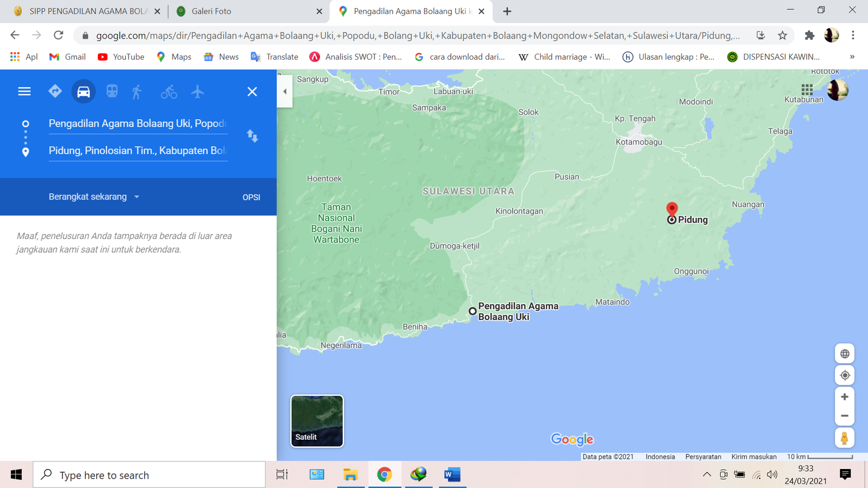Open the notifications action center
The height and width of the screenshot is (488, 868).
[845, 475]
